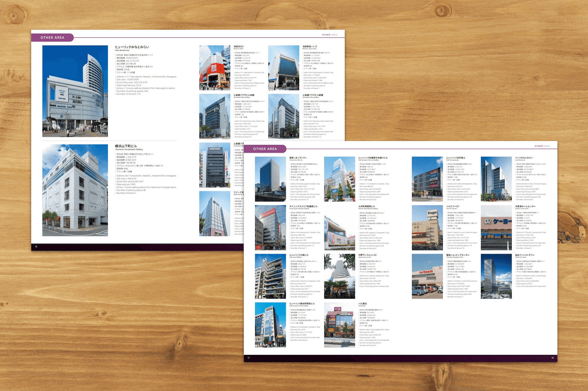Click the heading リーフみなとみらい
The height and width of the screenshot is (391, 588).
[x=524, y=158]
